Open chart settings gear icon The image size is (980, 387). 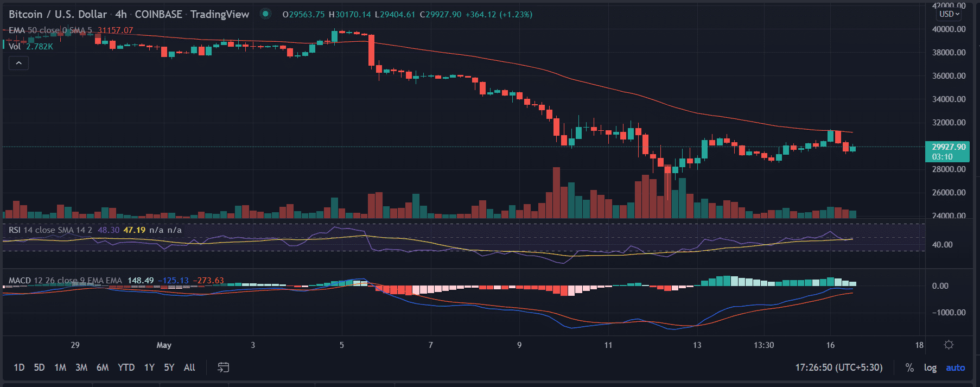click(949, 345)
